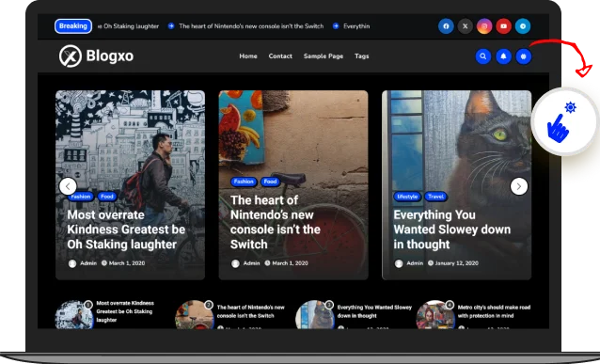Click the notification bell icon
The image size is (600, 364).
coord(503,56)
